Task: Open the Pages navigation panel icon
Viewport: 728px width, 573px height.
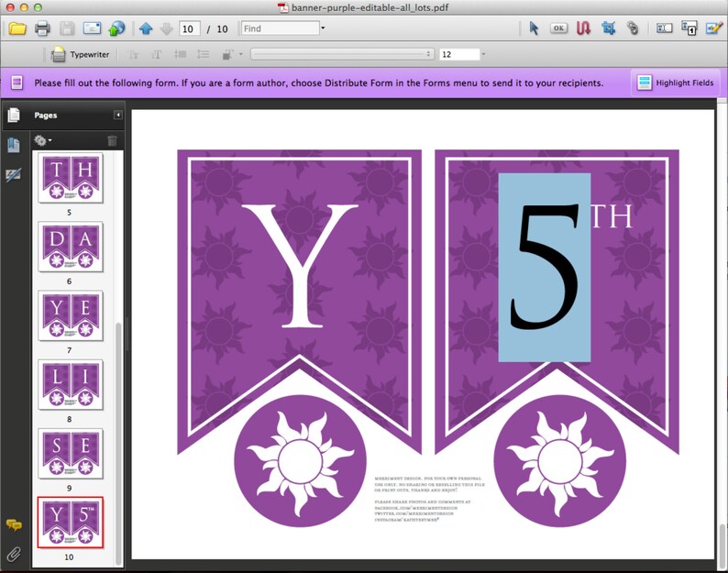Action: 14,115
